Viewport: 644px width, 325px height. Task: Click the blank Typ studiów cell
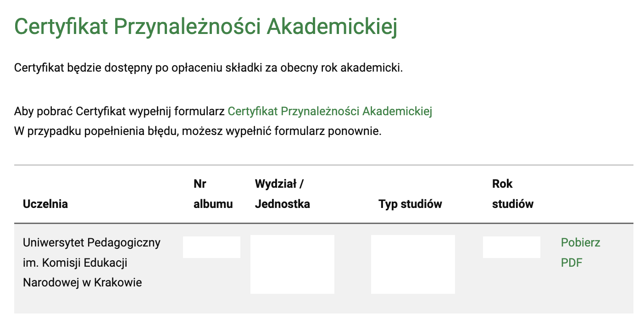(413, 264)
